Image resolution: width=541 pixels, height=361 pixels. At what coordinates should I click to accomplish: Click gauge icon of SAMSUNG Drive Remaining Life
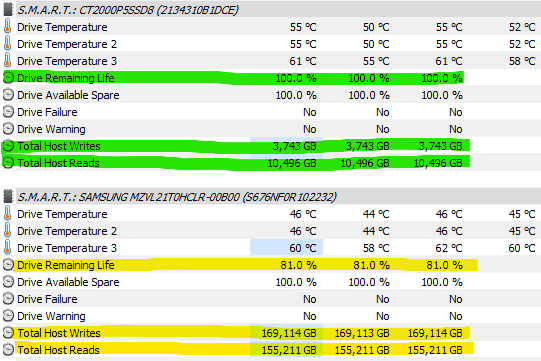[x=8, y=265]
